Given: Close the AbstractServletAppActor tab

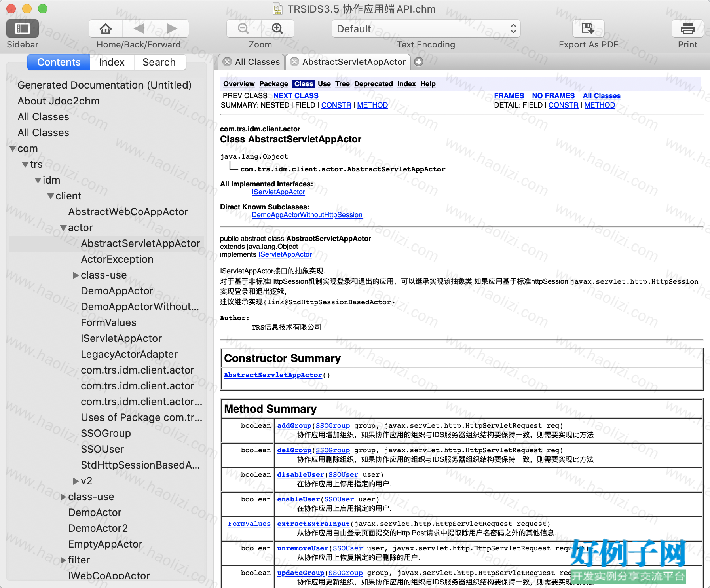Looking at the screenshot, I should coord(294,62).
